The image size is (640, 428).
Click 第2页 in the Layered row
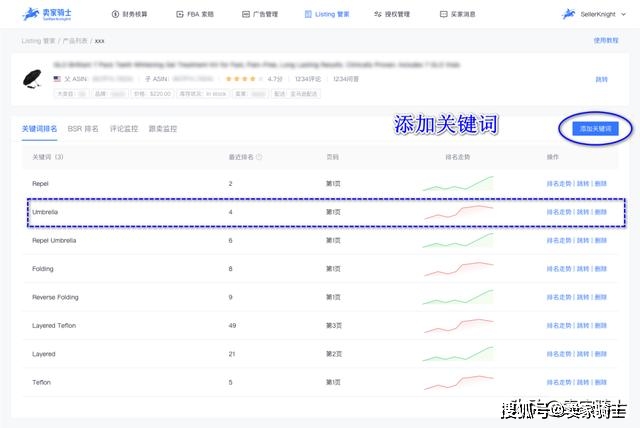pyautogui.click(x=333, y=354)
